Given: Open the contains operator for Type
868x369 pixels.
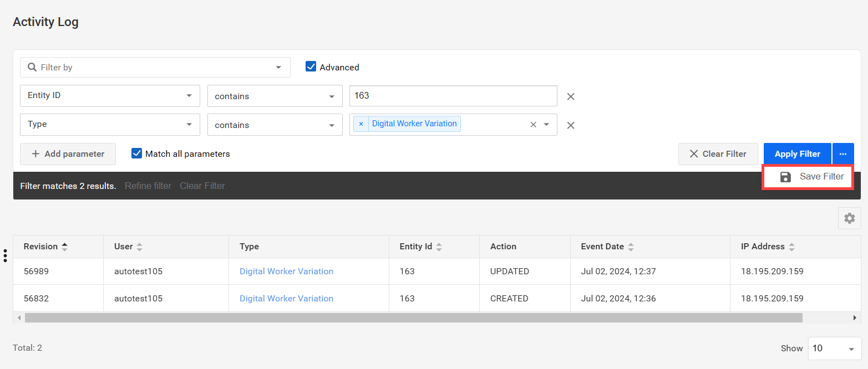Looking at the screenshot, I should (275, 125).
